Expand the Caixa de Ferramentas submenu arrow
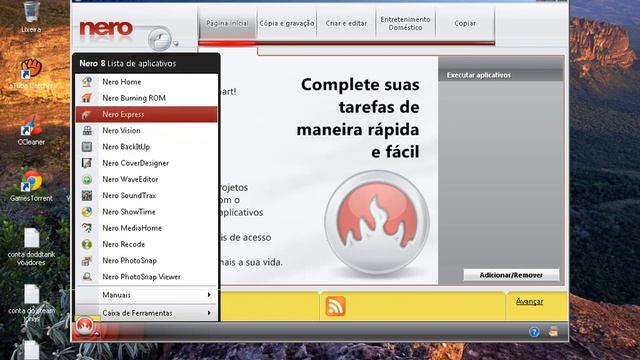 click(209, 313)
